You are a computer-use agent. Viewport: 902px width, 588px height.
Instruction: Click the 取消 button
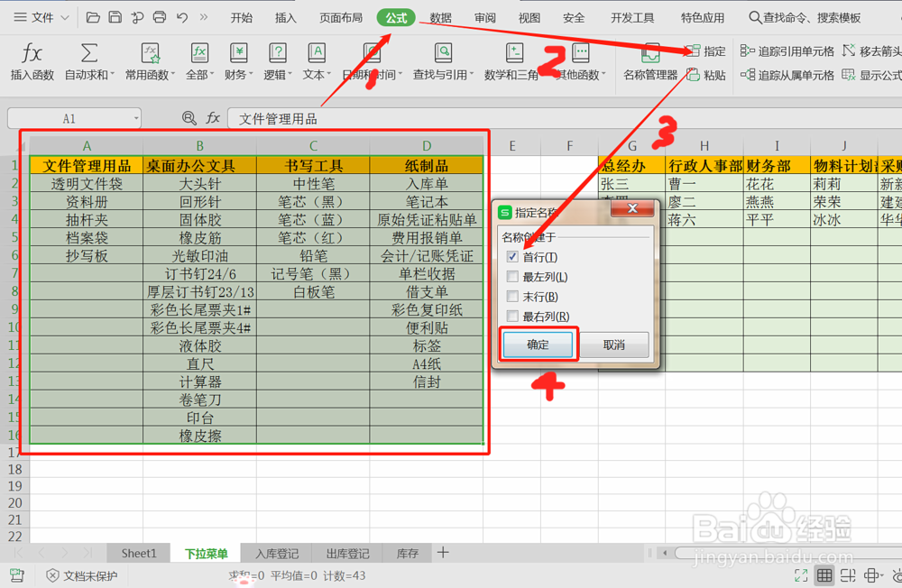612,345
